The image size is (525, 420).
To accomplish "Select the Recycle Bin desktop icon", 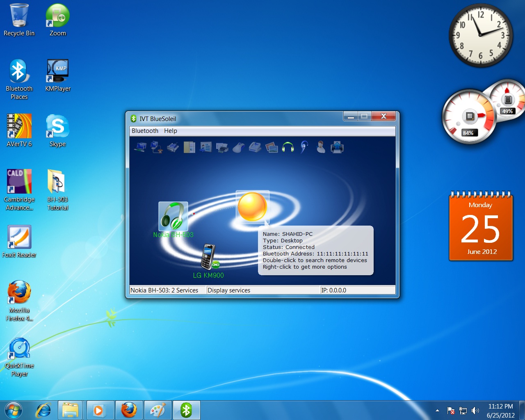I will coord(19,20).
